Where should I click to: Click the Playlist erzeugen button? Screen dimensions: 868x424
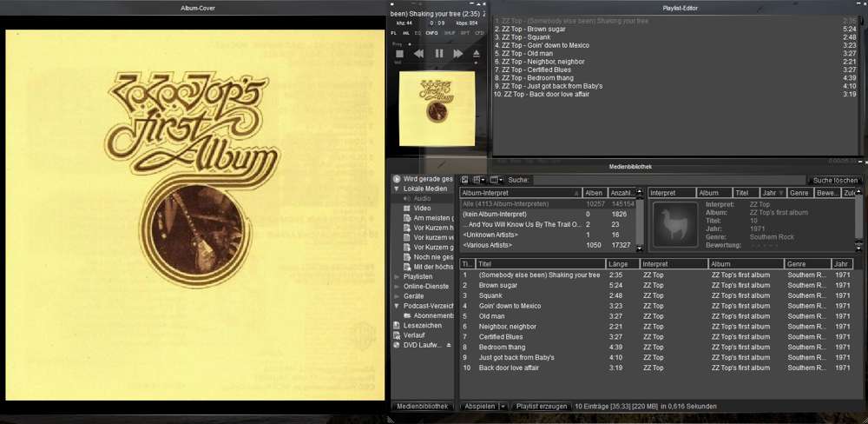542,407
